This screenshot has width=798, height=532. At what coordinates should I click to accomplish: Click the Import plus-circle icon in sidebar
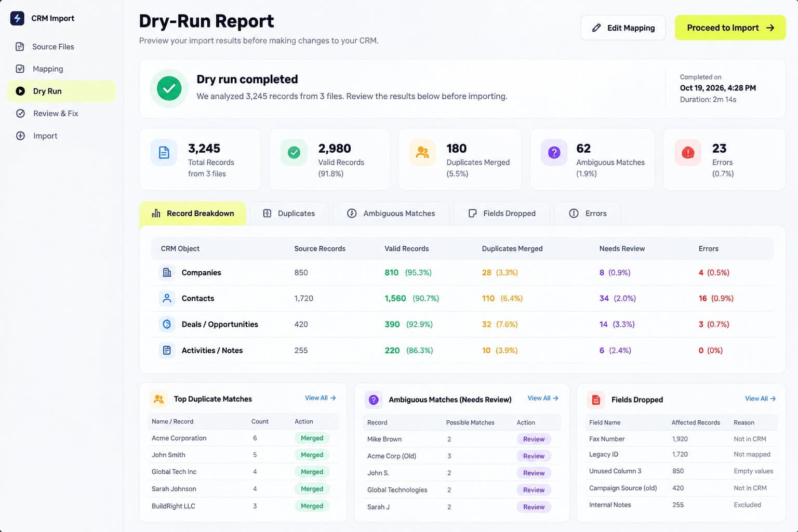pos(20,136)
